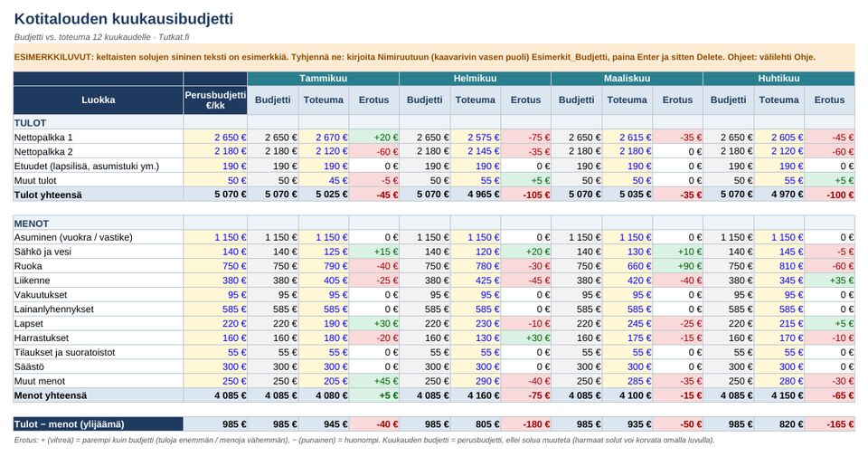Click the Luokka column header
Screen dimensions: 868x457
tap(99, 100)
